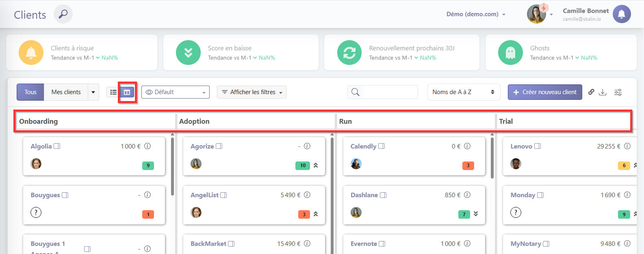Select the Tous tab
Screen dimensions: 644x254
tap(30, 92)
